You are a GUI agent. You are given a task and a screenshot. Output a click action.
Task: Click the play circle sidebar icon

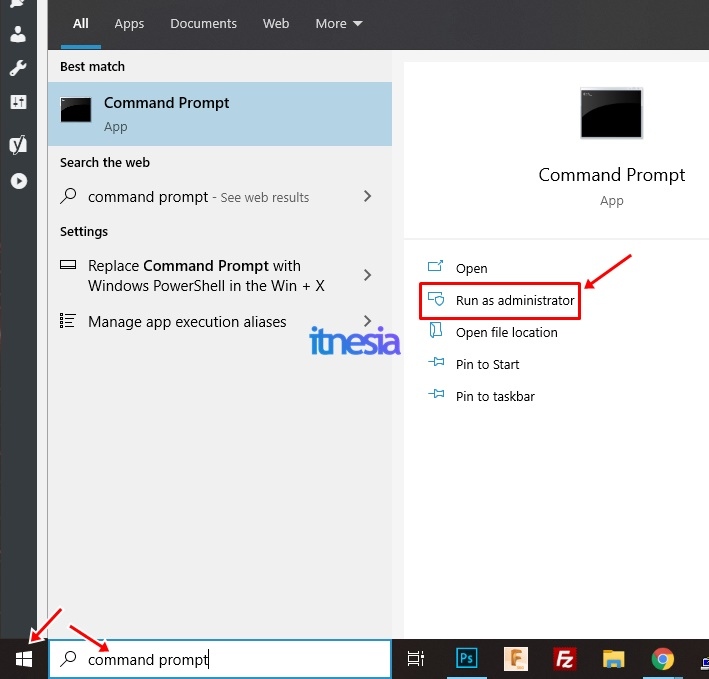[x=19, y=181]
